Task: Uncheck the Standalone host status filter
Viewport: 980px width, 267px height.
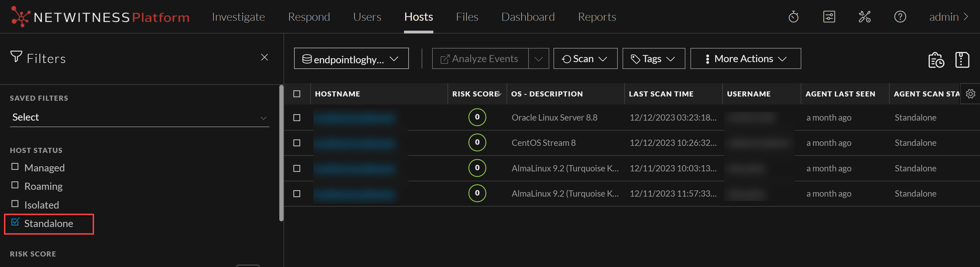Action: coord(15,222)
